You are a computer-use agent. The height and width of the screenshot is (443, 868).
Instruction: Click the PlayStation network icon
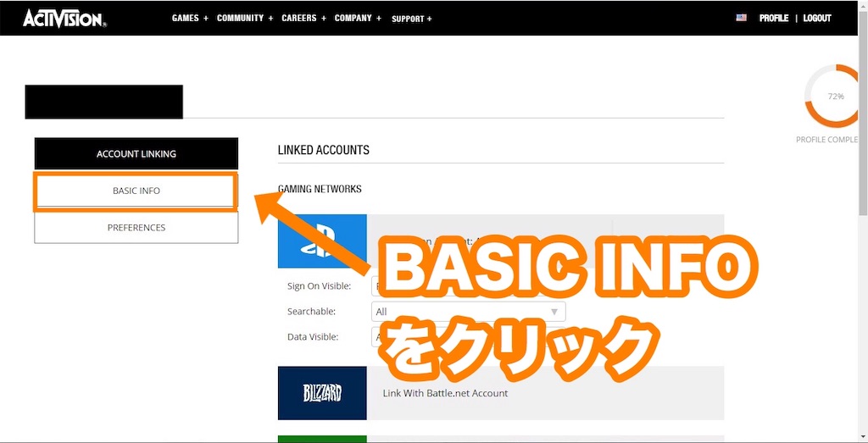[322, 241]
